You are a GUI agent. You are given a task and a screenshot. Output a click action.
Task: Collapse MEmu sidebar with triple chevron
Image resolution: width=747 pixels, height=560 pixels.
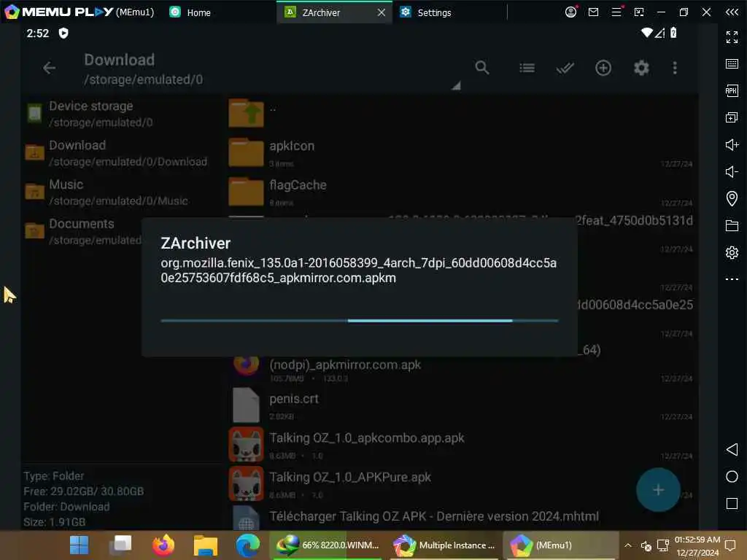(x=732, y=12)
